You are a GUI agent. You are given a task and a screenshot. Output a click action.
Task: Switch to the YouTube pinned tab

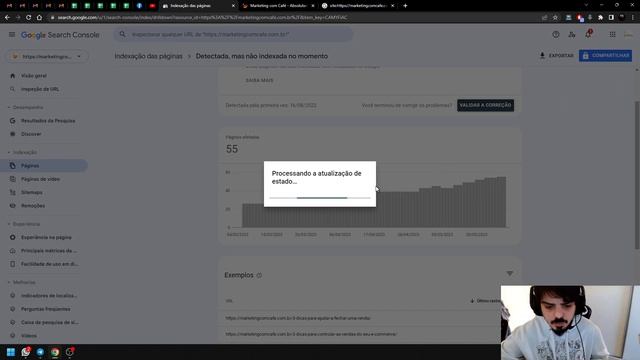(152, 6)
